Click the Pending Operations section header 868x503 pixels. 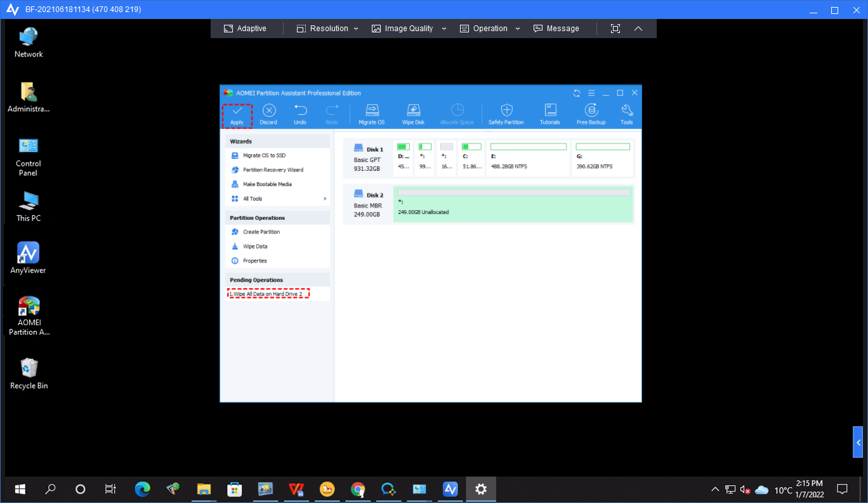pos(278,280)
